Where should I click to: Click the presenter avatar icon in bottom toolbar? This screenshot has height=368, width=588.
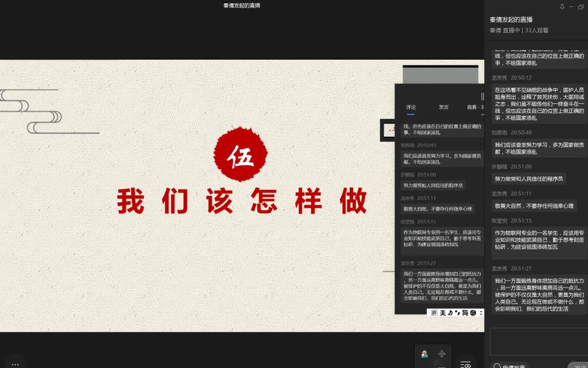click(x=424, y=354)
